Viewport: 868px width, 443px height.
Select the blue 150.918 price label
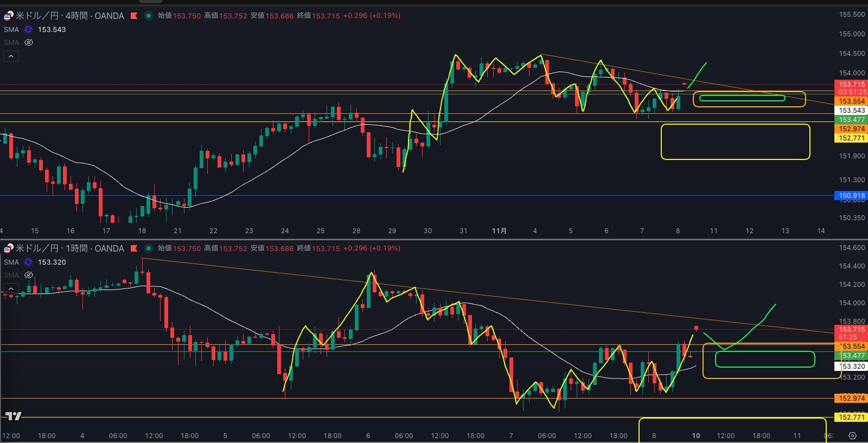[851, 195]
